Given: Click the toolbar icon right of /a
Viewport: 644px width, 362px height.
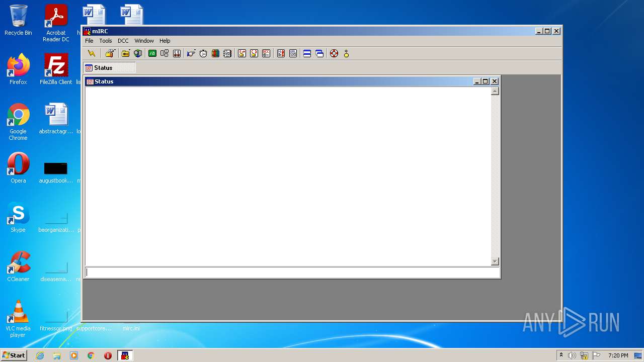Looking at the screenshot, I should 165,53.
